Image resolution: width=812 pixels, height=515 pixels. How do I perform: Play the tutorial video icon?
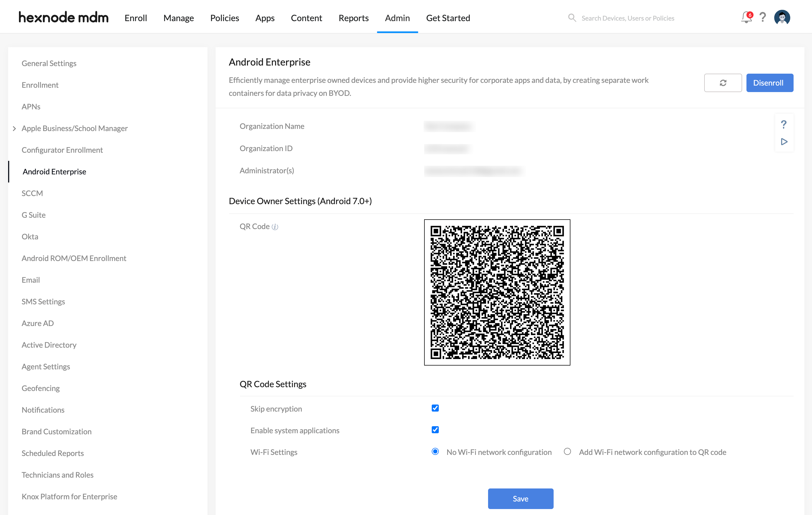pos(784,142)
